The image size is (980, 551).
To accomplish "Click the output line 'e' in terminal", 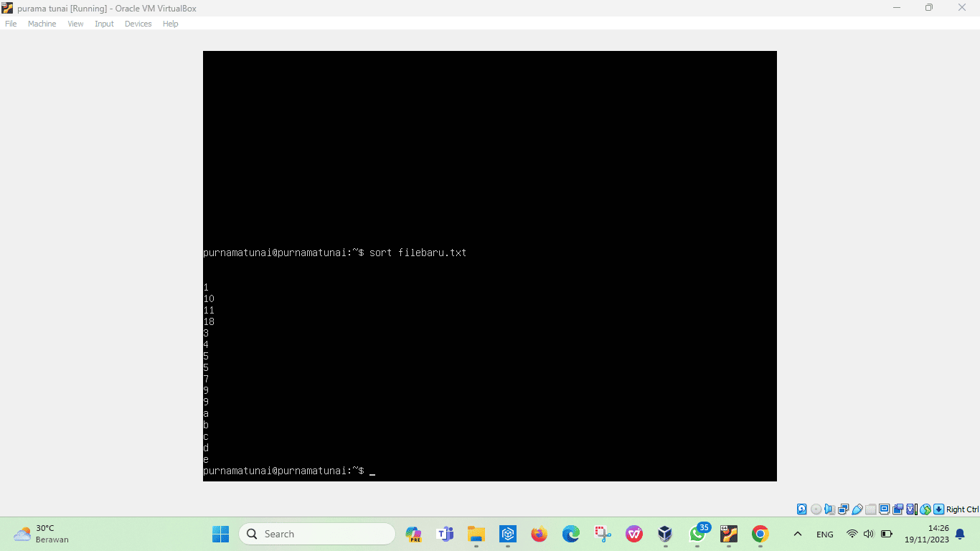I will click(206, 459).
